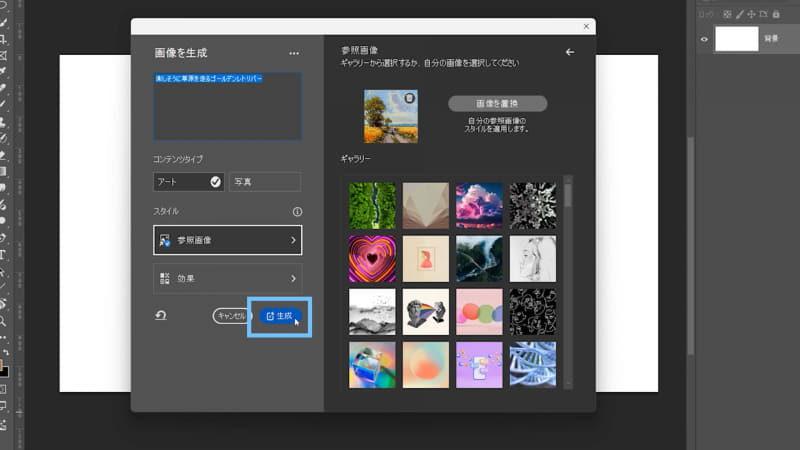800x450 pixels.
Task: Choose the dark teal waterfall gallery image
Action: 479,259
